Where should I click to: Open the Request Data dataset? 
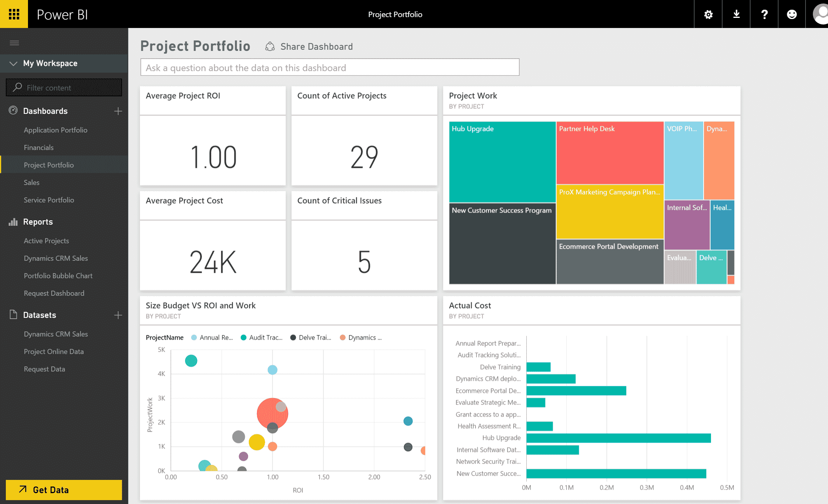point(44,369)
